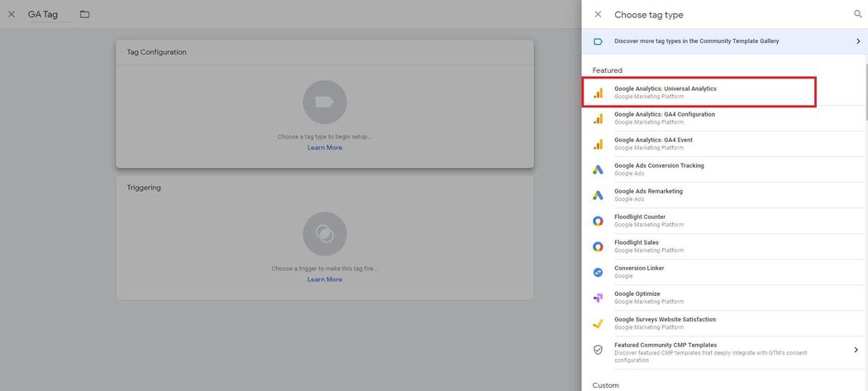Open search in the tag type panel

click(857, 14)
